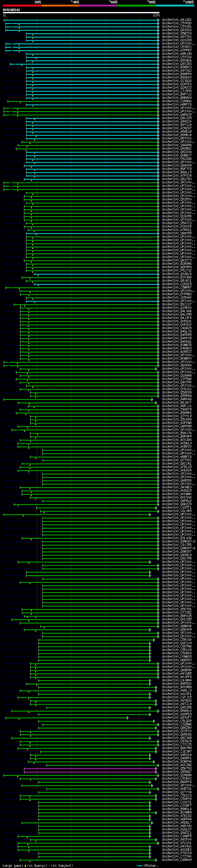Select hit label UniRef100_Q29EV0

(x=177, y=308)
